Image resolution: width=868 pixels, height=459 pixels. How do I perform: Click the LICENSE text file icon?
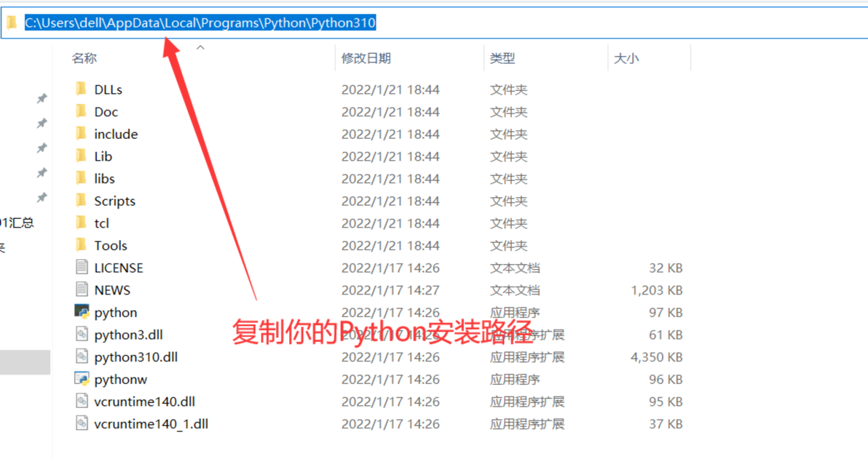82,267
